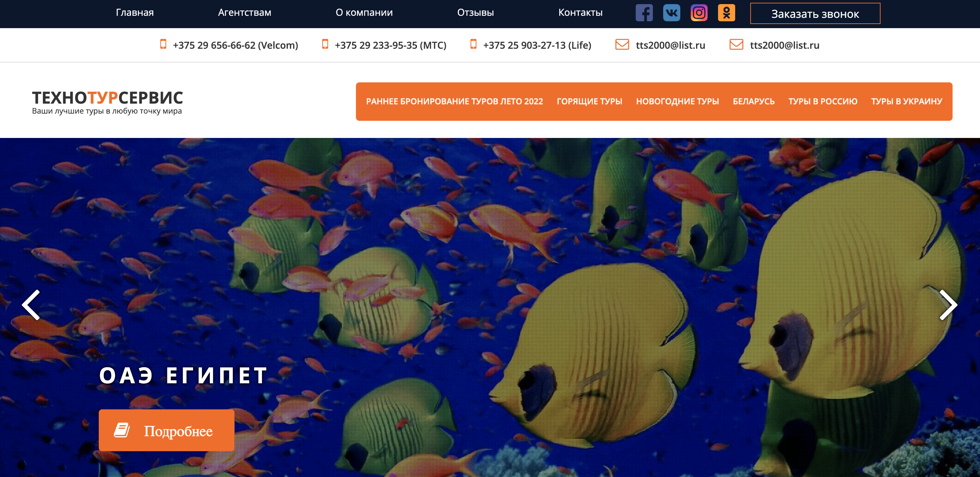
Task: Open the Instagram social icon
Action: click(699, 13)
